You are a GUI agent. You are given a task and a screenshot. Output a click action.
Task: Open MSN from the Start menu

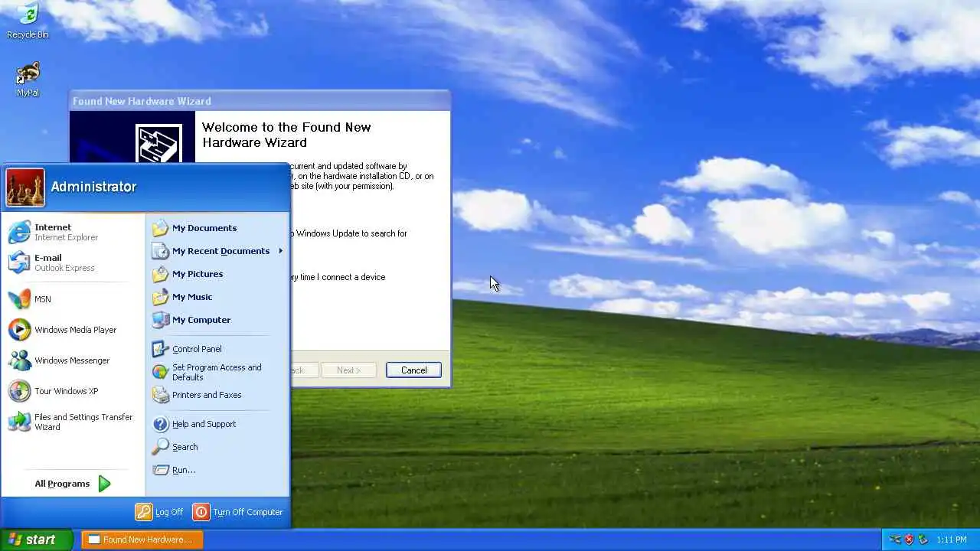point(73,299)
